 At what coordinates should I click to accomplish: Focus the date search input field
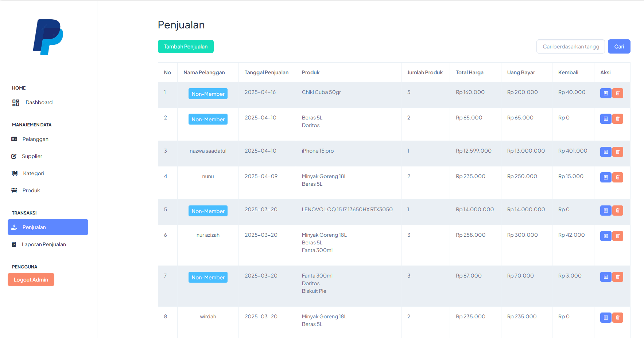click(571, 47)
